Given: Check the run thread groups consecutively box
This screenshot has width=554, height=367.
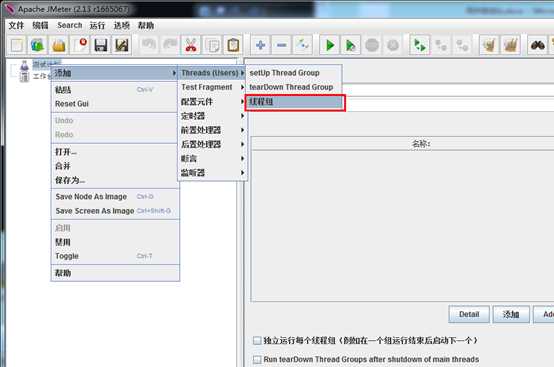Looking at the screenshot, I should pos(257,341).
